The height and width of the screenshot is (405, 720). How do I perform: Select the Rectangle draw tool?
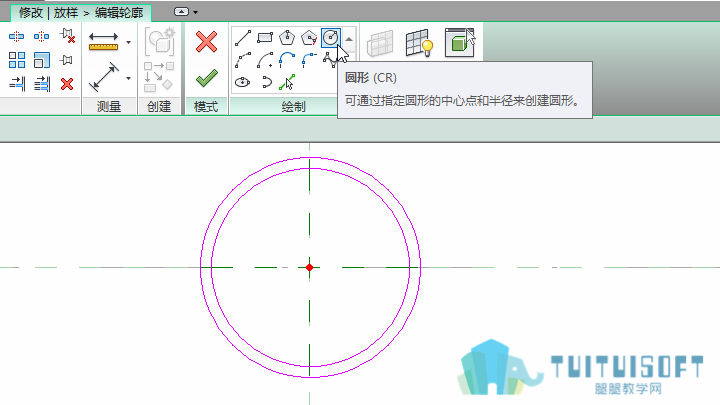265,38
